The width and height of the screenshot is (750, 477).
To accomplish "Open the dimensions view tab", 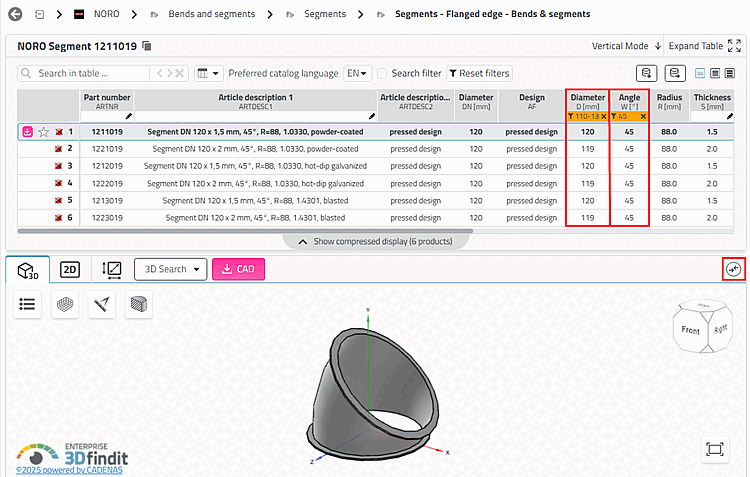I will coord(111,270).
